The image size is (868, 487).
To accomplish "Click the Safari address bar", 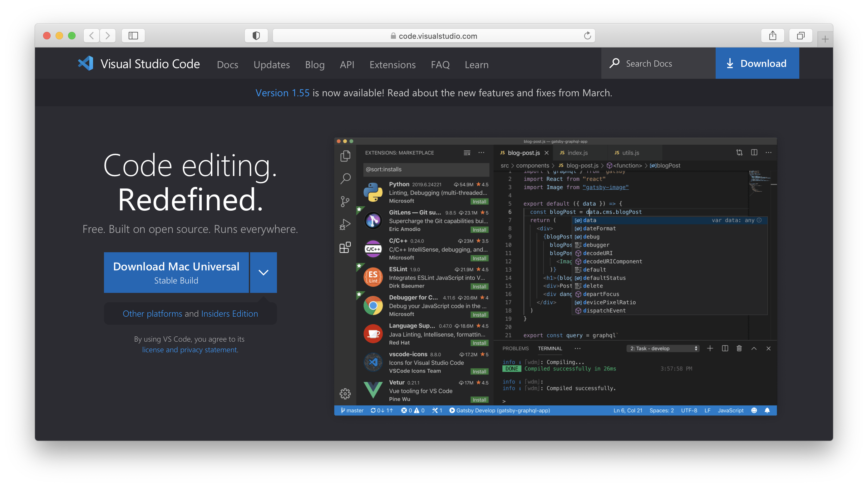I will coord(433,36).
